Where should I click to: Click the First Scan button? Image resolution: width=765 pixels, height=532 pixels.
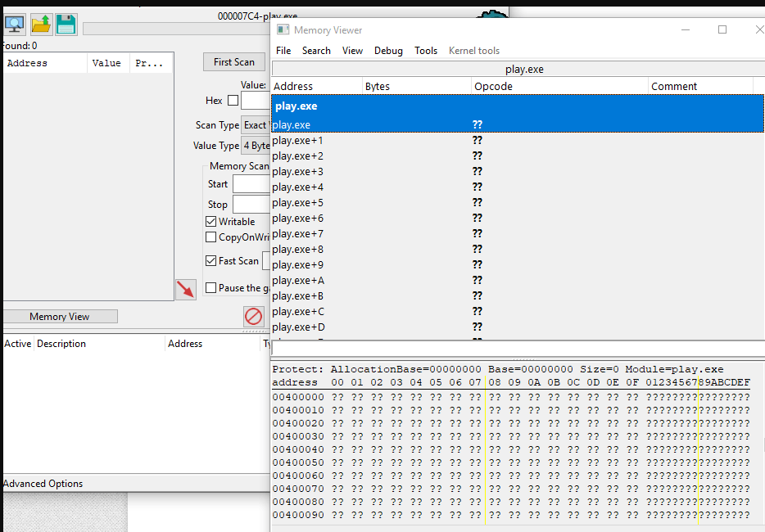pos(234,62)
